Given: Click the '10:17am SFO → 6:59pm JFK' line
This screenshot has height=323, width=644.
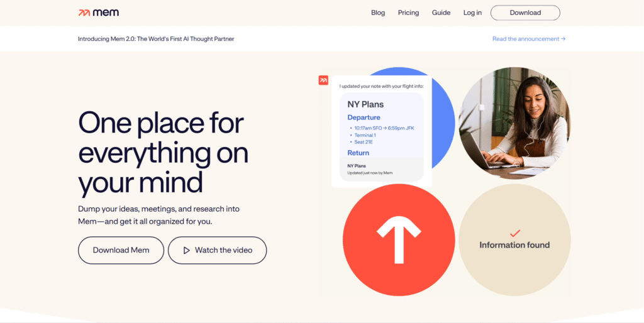Looking at the screenshot, I should pyautogui.click(x=384, y=128).
